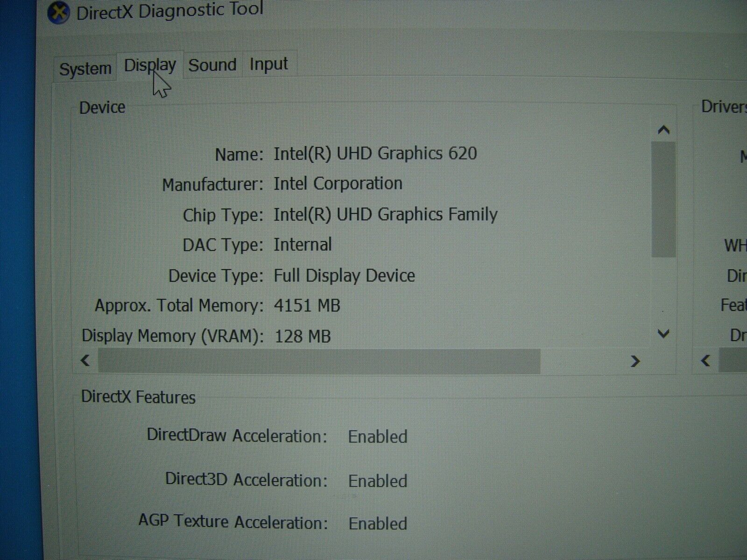Click the 'DirectX Features' group heading
Viewport: 747px width, 560px height.
click(138, 397)
